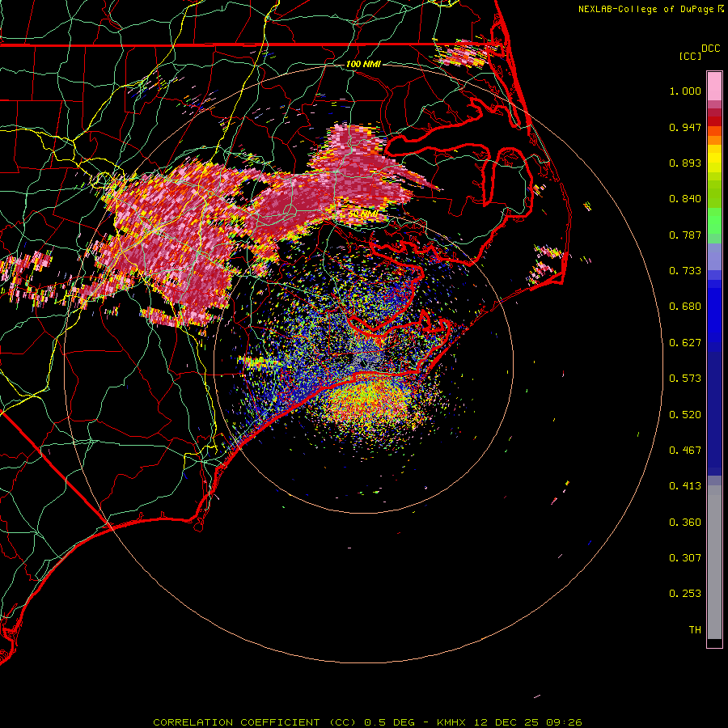This screenshot has height=728, width=728.
Task: Click the 1.000 color scale value
Action: (685, 91)
